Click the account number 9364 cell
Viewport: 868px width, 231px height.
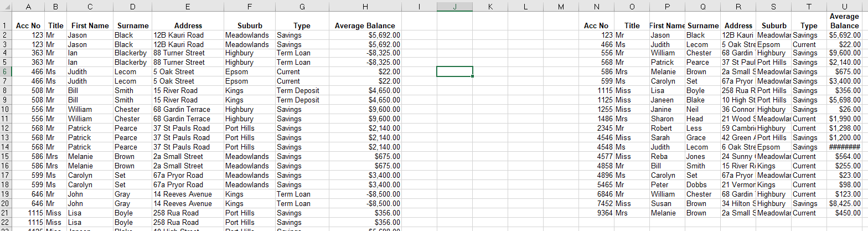596,213
